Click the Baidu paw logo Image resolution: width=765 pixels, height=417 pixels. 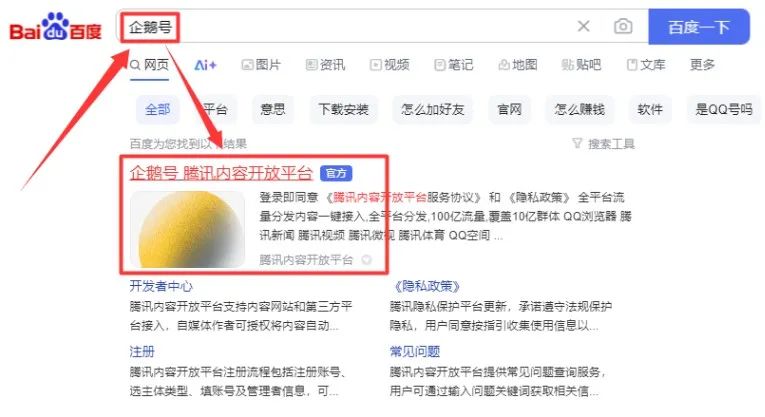(55, 27)
